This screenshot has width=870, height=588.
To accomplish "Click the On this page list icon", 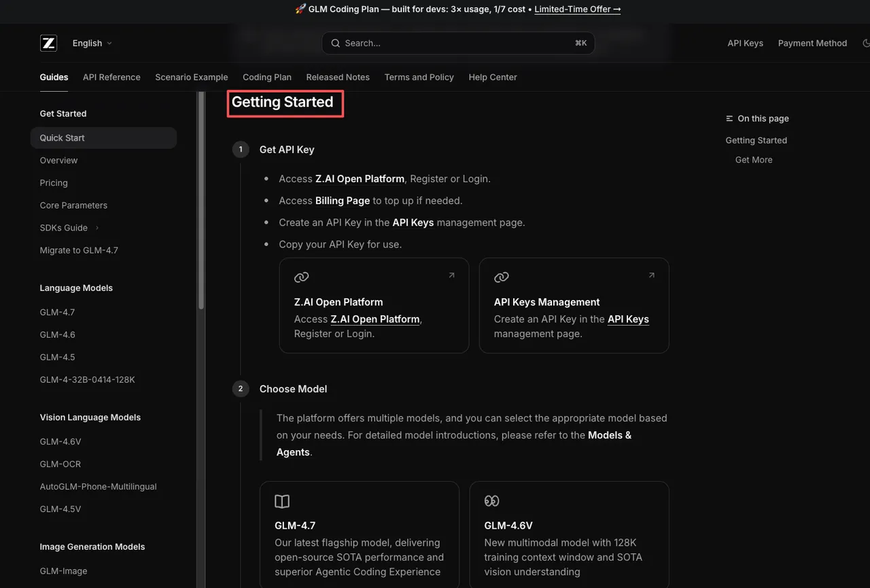I will 729,118.
